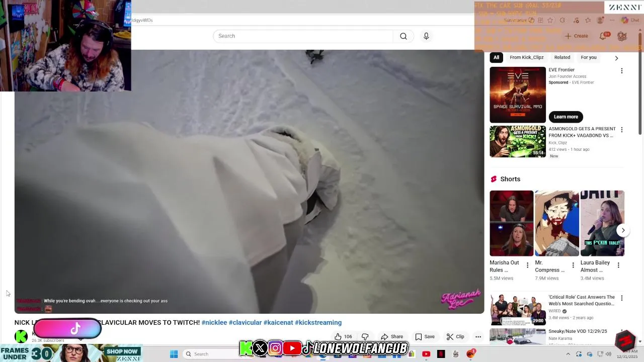Dislike the video with thumbs down
The height and width of the screenshot is (362, 644).
coord(365,337)
